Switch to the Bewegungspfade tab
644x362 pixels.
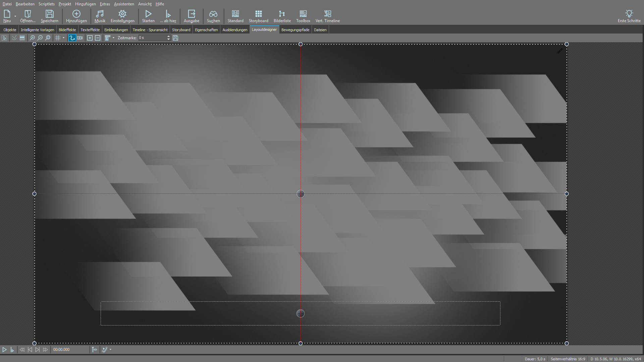tap(295, 30)
